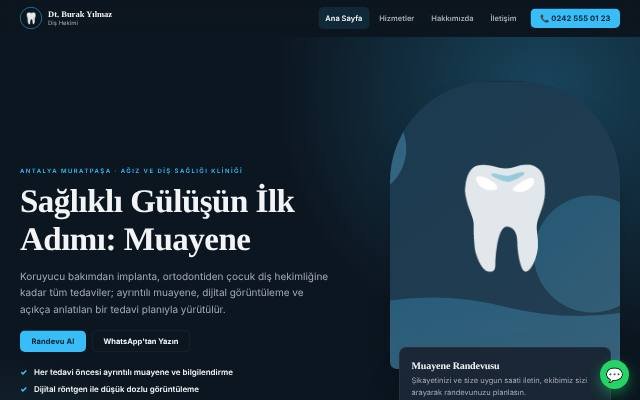The width and height of the screenshot is (640, 400).
Task: Click the Muayene Randevusu card heading
Action: point(455,366)
